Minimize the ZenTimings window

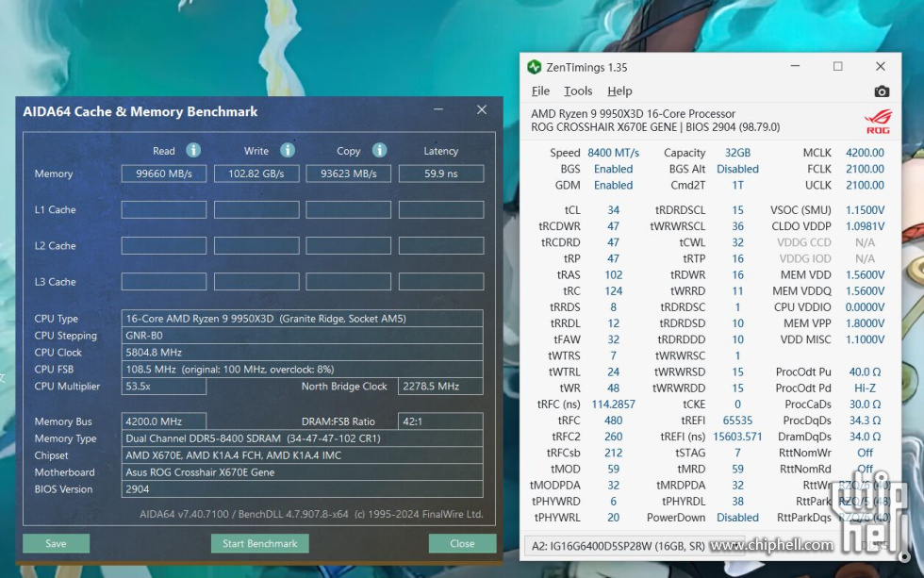795,66
